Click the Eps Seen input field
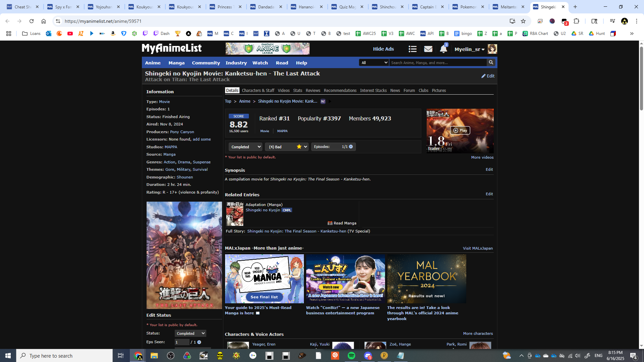 (182, 342)
